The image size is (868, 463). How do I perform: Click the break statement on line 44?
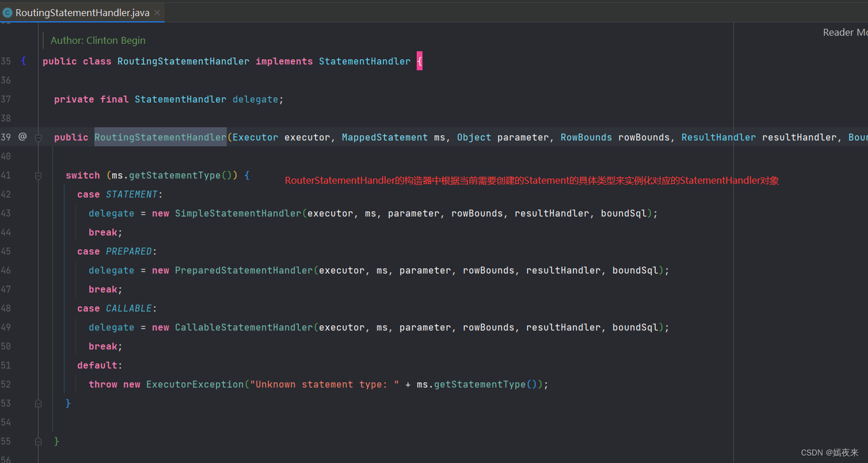point(106,232)
